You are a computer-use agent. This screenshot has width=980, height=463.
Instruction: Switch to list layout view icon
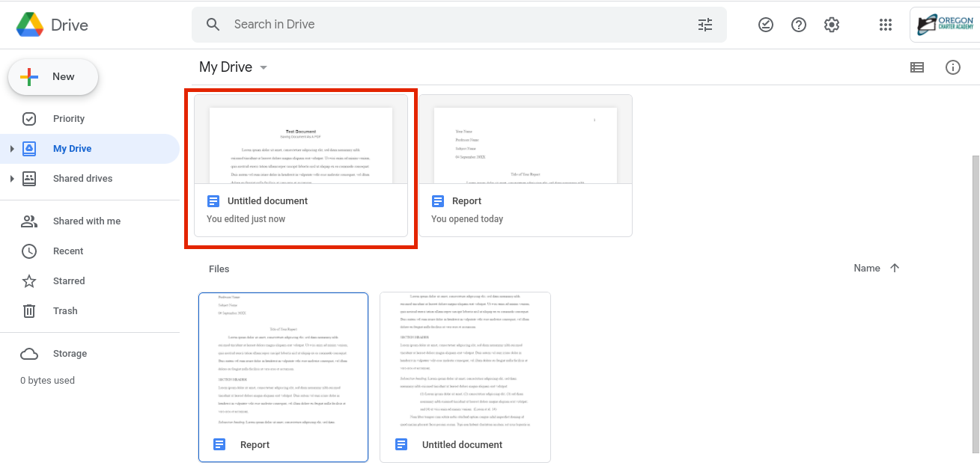click(917, 67)
